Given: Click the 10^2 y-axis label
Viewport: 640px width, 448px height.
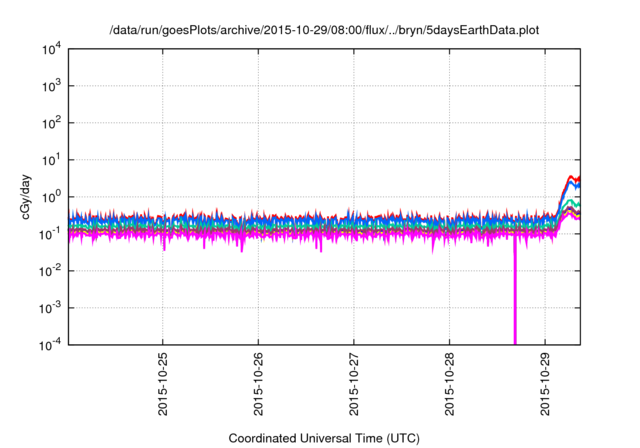Looking at the screenshot, I should click(x=52, y=124).
